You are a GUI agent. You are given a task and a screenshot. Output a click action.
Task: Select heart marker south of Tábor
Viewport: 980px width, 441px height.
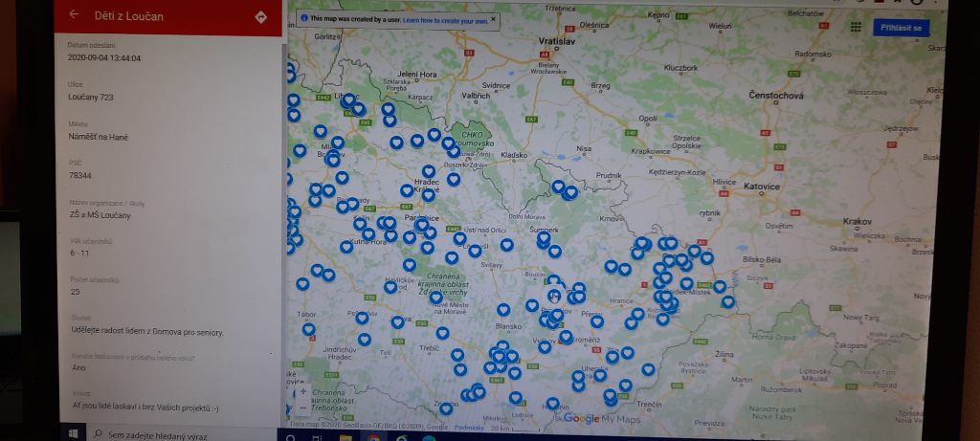click(309, 329)
